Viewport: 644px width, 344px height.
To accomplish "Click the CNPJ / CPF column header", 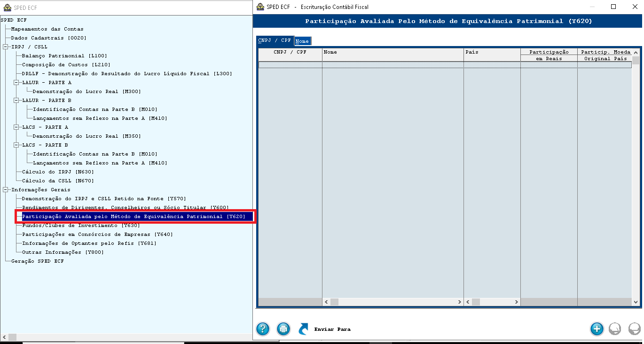I will coord(290,55).
